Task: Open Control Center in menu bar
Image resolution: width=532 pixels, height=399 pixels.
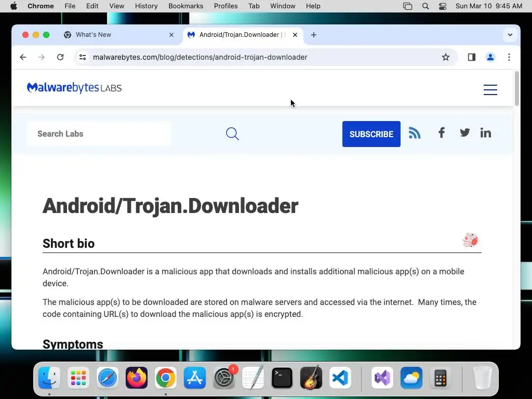Action: [443, 6]
